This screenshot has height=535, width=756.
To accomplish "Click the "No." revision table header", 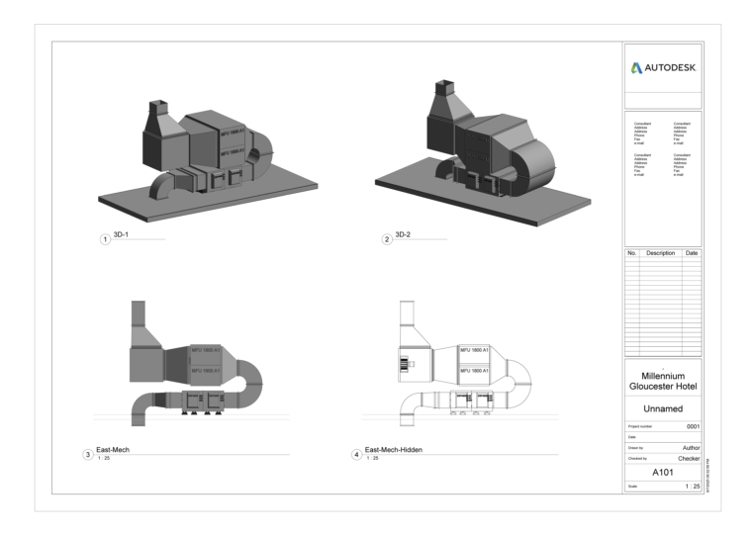I will pos(632,253).
